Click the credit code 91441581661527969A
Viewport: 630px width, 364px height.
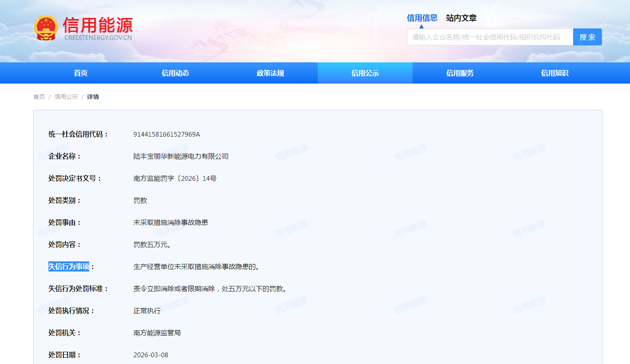[167, 134]
